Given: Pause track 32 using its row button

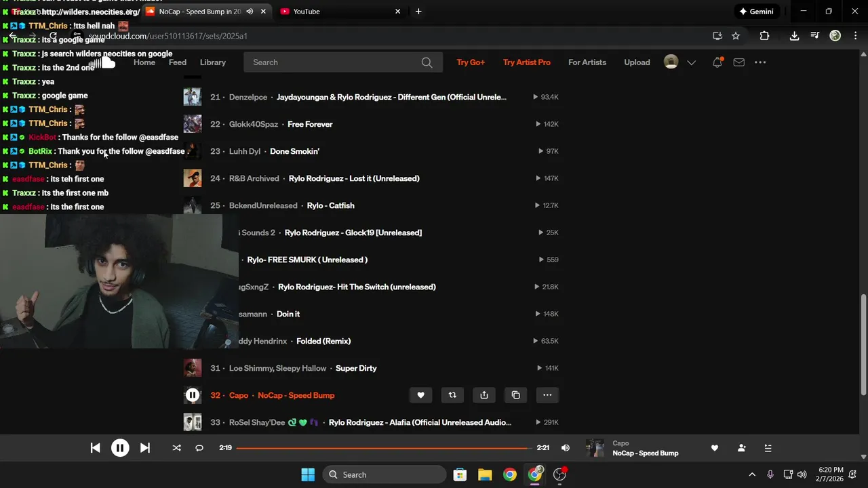Looking at the screenshot, I should click(193, 395).
